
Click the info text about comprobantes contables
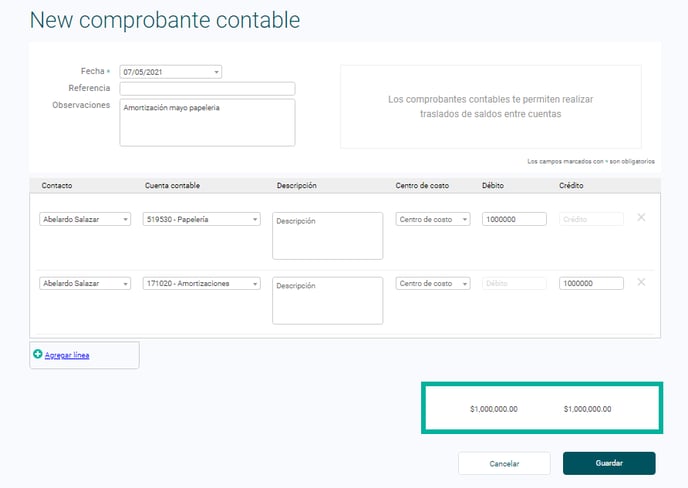coord(491,107)
